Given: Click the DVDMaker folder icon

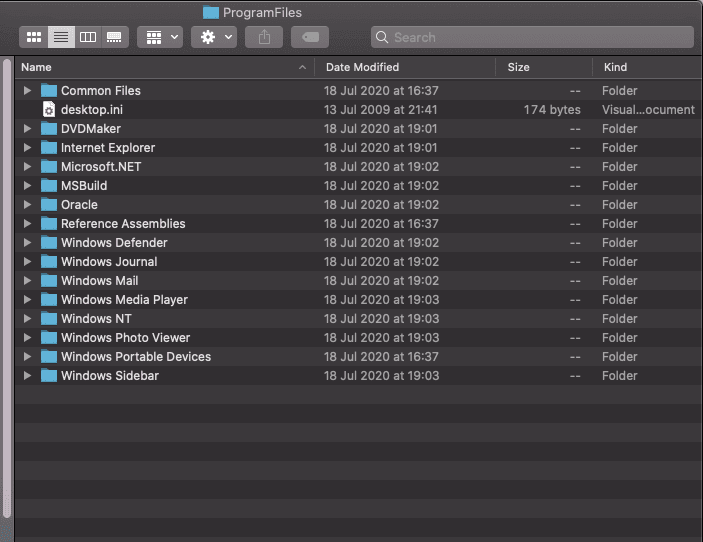Looking at the screenshot, I should point(49,129).
